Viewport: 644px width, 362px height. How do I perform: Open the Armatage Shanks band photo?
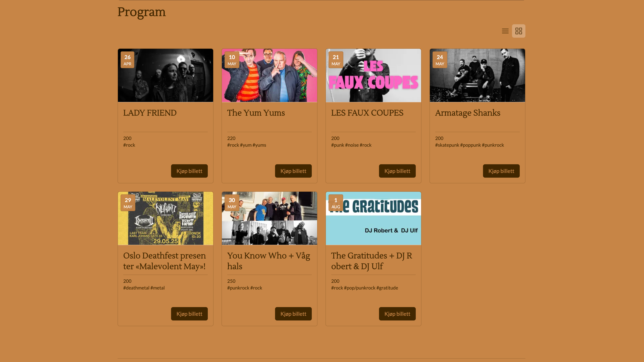(477, 75)
